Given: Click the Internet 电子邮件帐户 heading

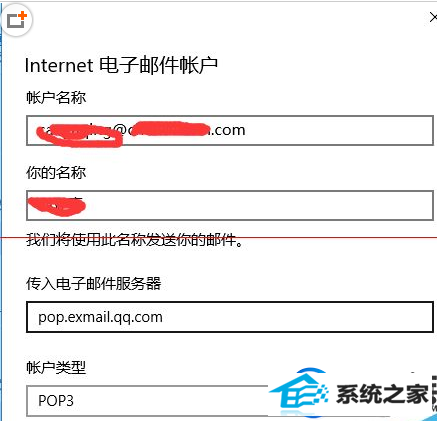Looking at the screenshot, I should point(121,65).
